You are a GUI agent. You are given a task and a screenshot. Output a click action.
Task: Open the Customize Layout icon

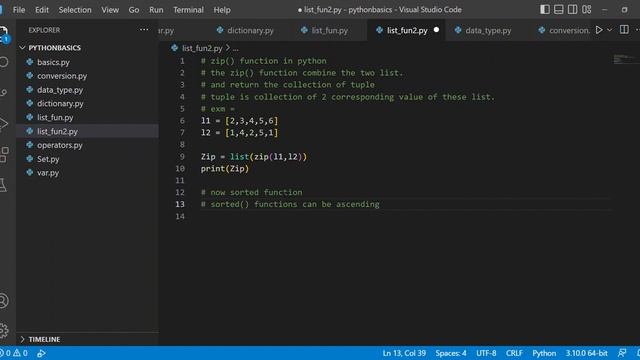click(x=587, y=9)
